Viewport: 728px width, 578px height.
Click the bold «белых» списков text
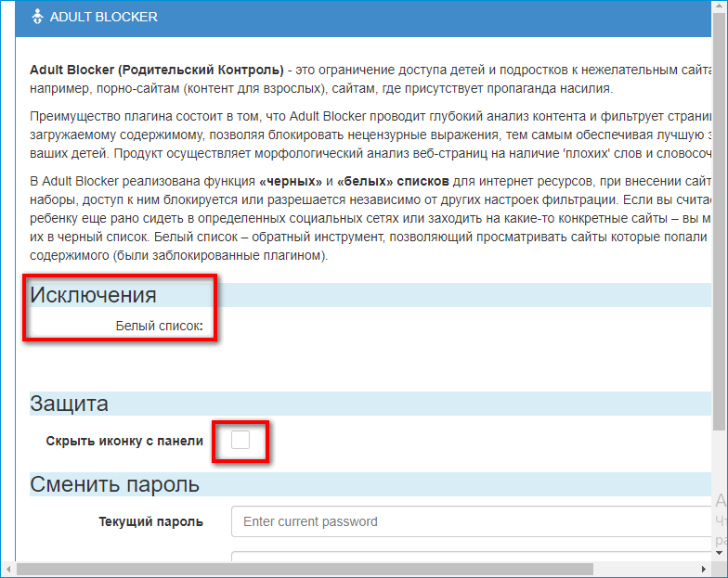click(394, 182)
